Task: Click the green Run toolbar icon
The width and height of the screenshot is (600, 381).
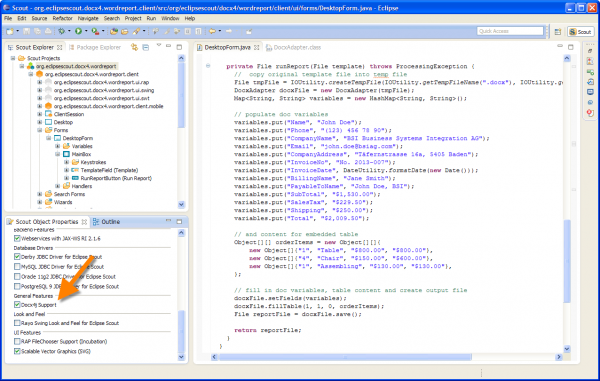Action: click(78, 31)
